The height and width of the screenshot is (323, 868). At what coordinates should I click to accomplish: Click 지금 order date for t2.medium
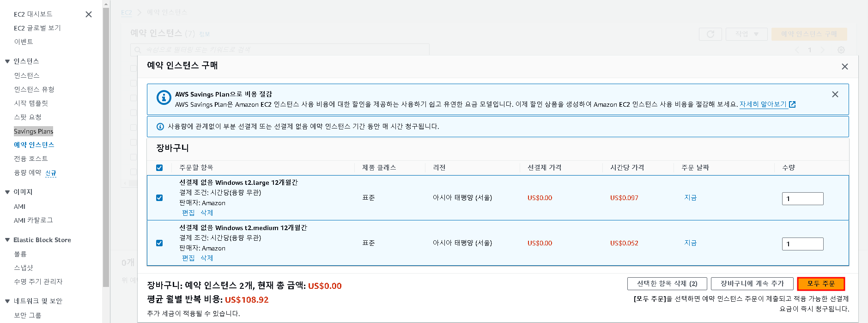tap(691, 243)
